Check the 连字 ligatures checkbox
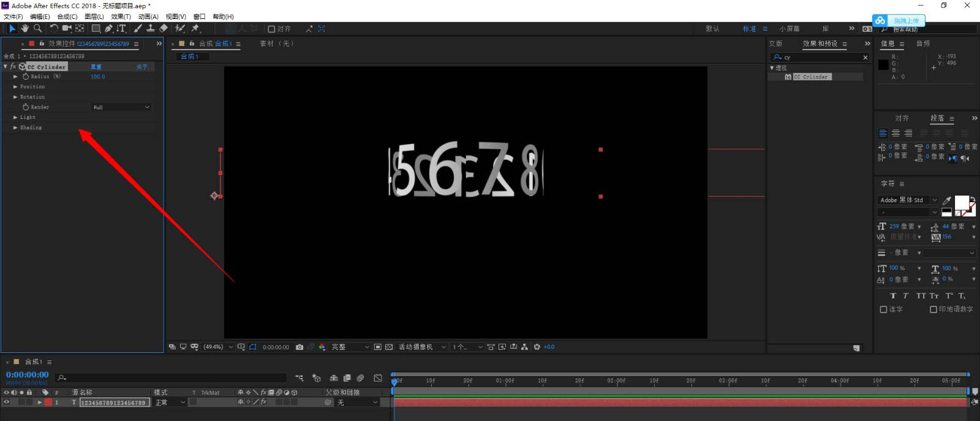This screenshot has height=421, width=980. [883, 309]
